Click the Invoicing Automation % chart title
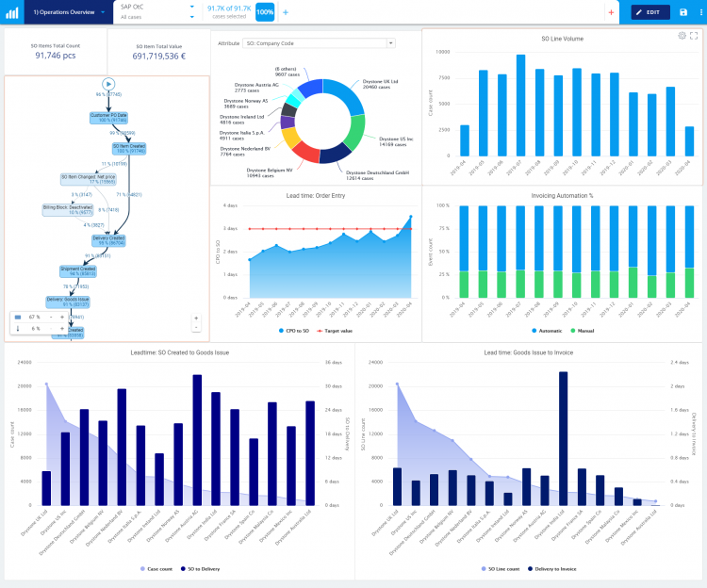Screen dimensions: 707x588 coord(562,196)
